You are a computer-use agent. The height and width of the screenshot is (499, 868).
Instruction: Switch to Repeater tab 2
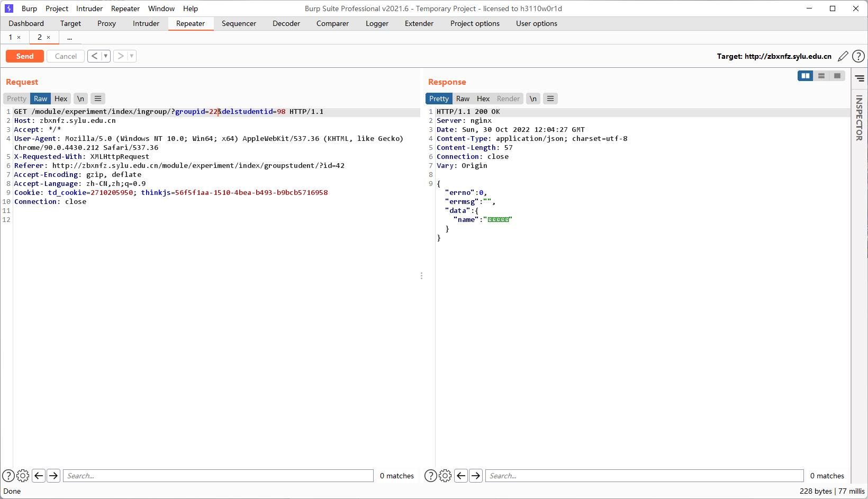[40, 37]
